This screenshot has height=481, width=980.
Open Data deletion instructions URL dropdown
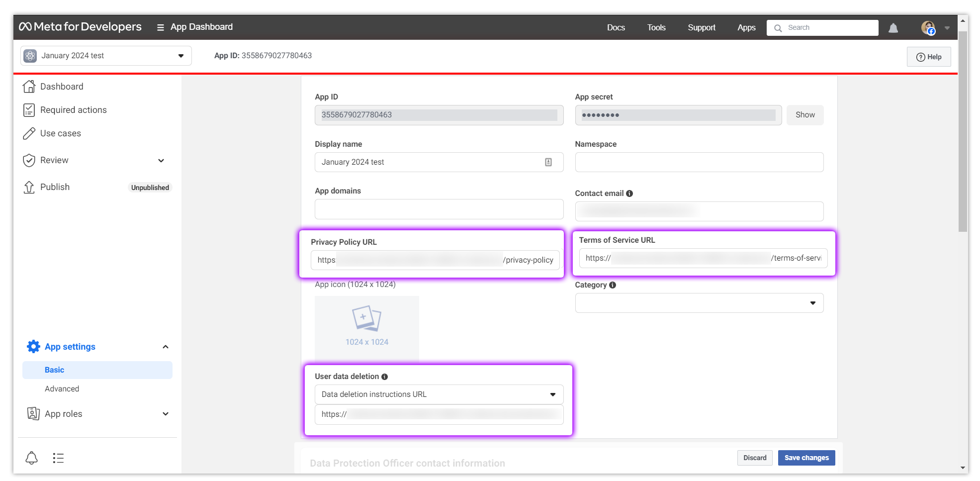point(439,394)
